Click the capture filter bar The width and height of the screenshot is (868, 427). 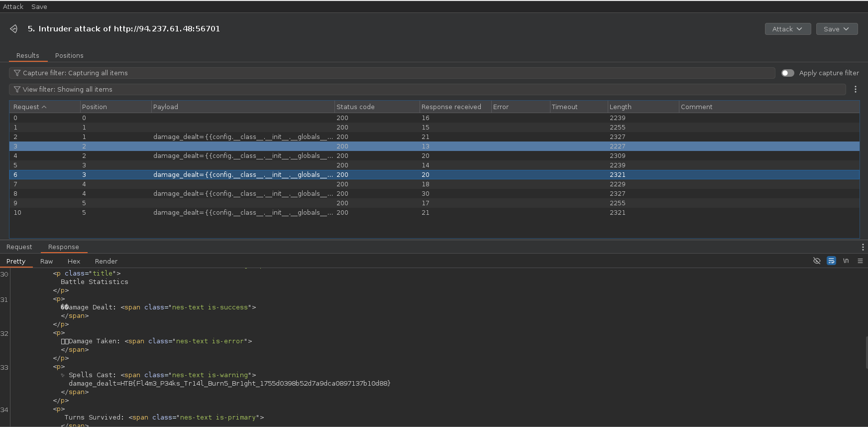[392, 73]
